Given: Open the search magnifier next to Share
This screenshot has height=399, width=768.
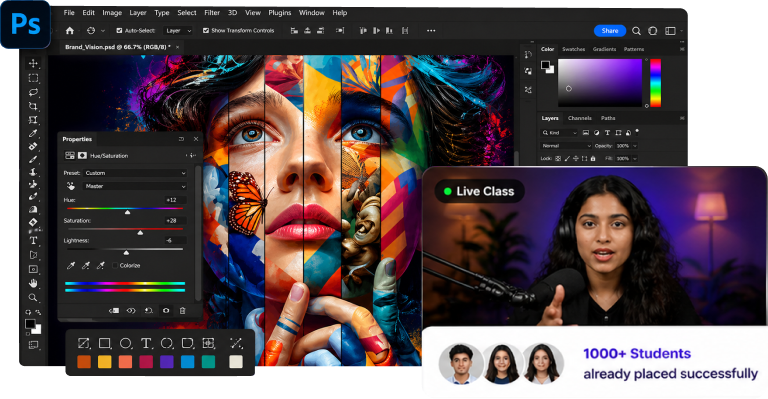Looking at the screenshot, I should tap(636, 31).
